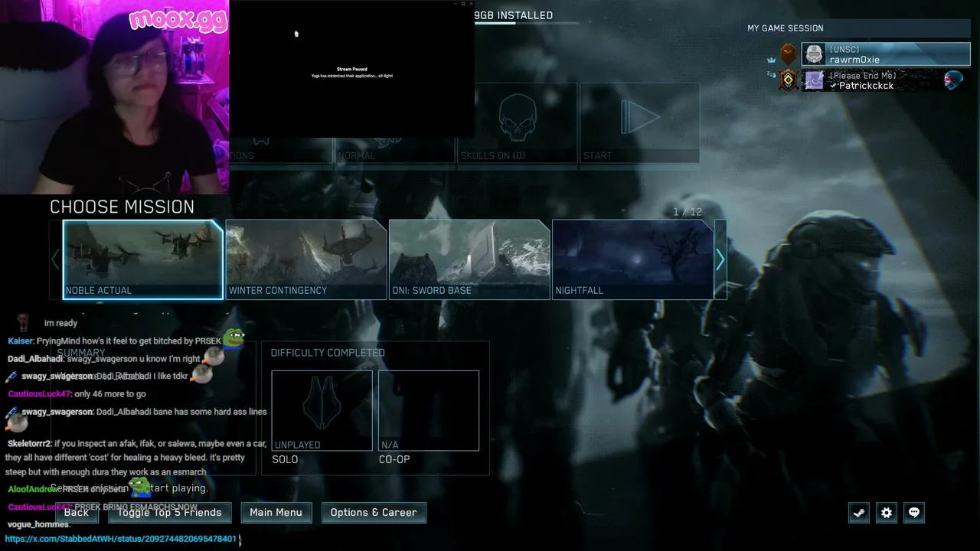Select the NORMAL difficulty tile
This screenshot has height=551, width=980.
click(396, 123)
